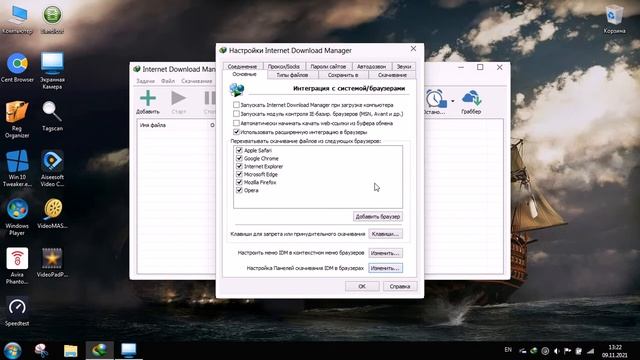Switch to the Соединение tab

[242, 66]
